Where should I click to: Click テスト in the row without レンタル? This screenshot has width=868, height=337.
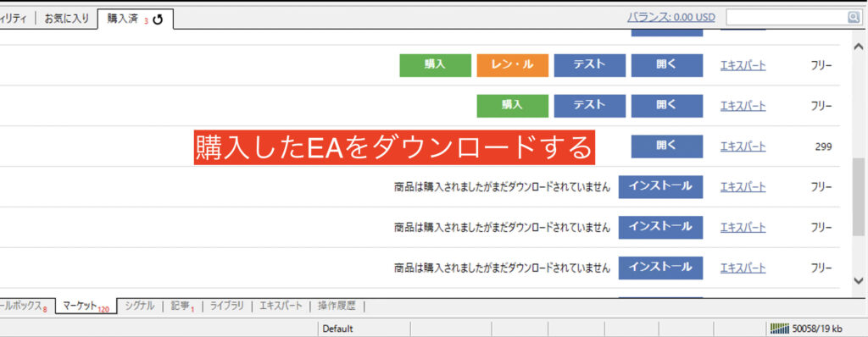[590, 105]
